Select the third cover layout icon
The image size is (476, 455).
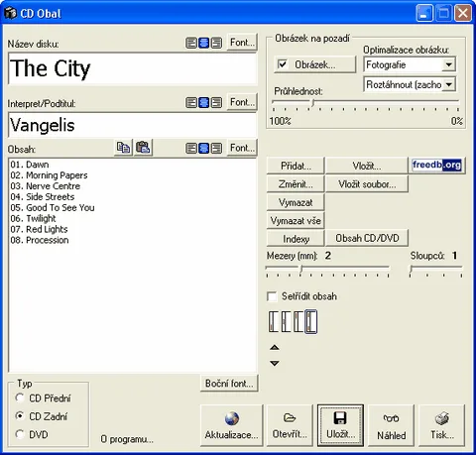pyautogui.click(x=298, y=321)
